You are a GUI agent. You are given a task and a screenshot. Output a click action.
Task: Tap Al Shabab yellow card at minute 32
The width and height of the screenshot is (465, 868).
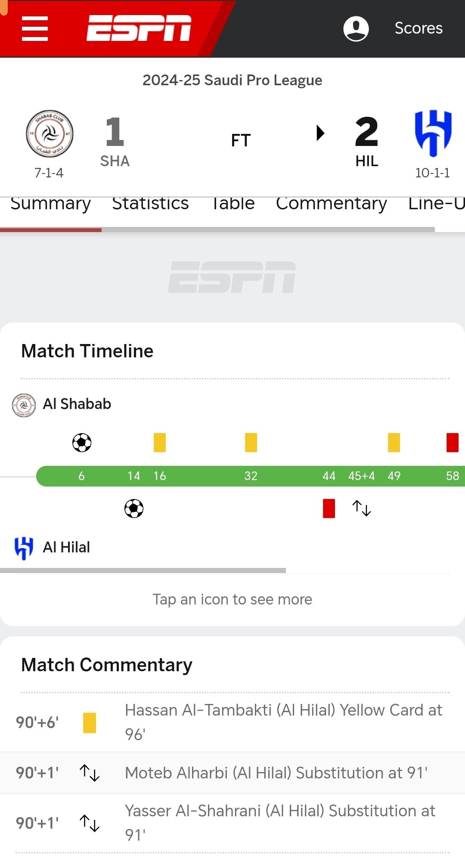[251, 443]
